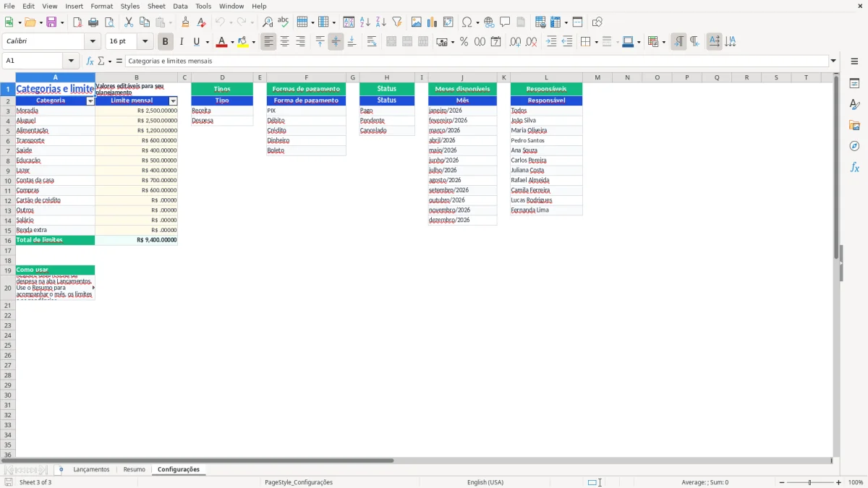Insert image icon in toolbar
868x488 pixels.
tap(417, 22)
